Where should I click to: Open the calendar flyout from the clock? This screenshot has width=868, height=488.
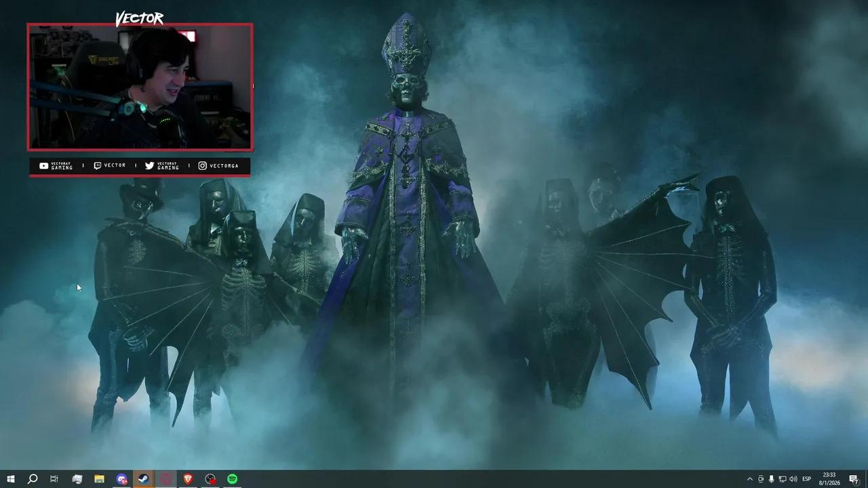click(x=828, y=479)
